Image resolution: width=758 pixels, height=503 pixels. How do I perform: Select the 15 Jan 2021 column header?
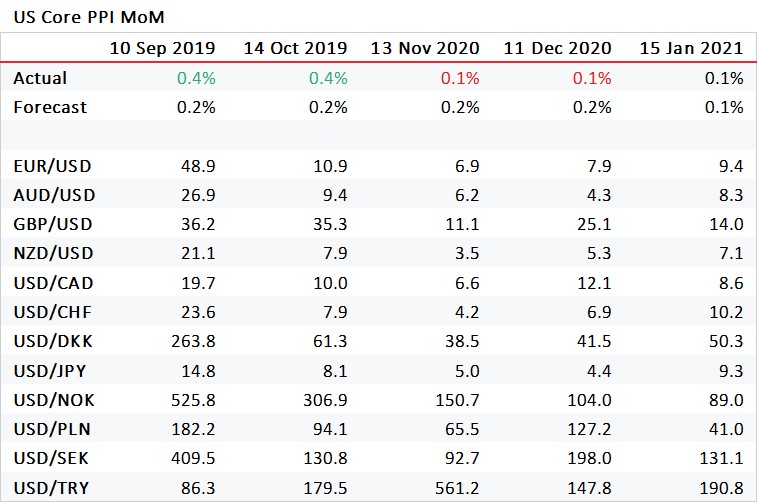pos(691,48)
